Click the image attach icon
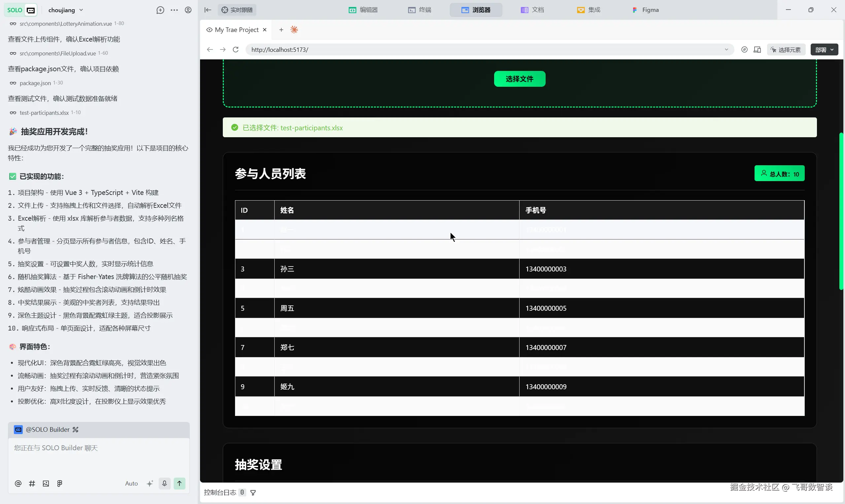The image size is (845, 504). click(x=46, y=483)
